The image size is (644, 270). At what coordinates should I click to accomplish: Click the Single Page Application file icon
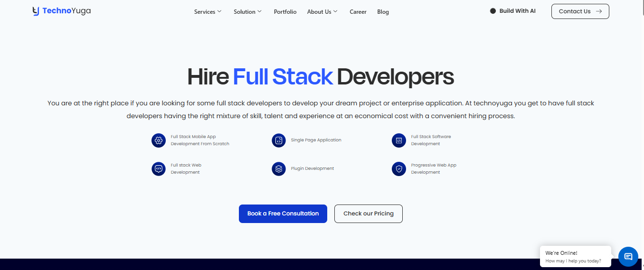tap(279, 140)
